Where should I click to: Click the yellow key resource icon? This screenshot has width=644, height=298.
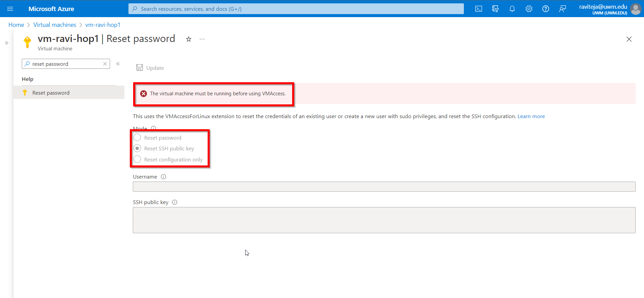click(28, 42)
